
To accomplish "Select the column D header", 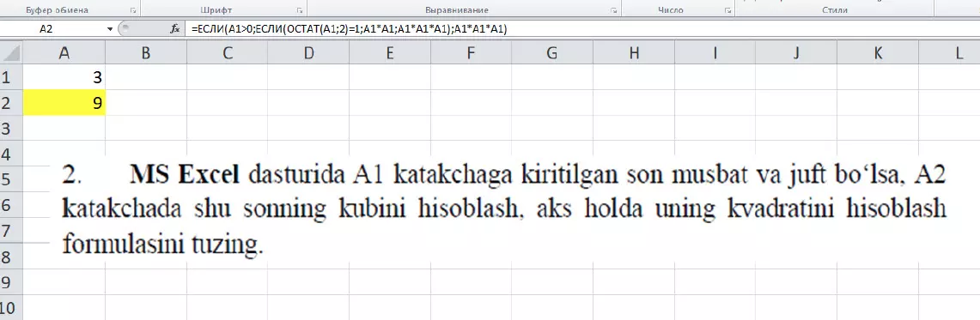I will (308, 54).
